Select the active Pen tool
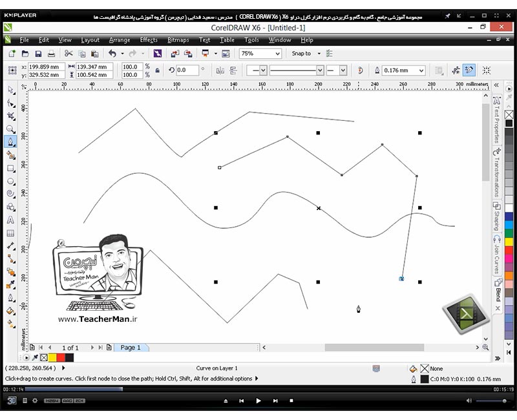The width and height of the screenshot is (517, 420). [x=10, y=142]
